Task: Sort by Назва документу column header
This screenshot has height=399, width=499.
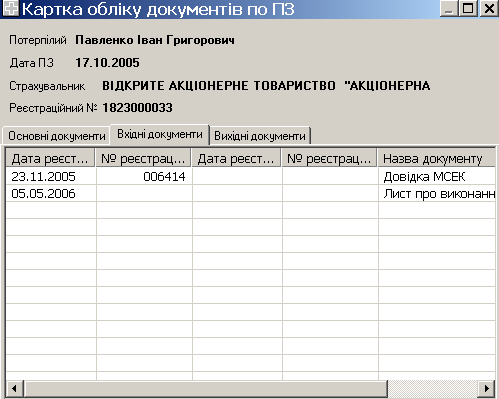Action: (437, 159)
